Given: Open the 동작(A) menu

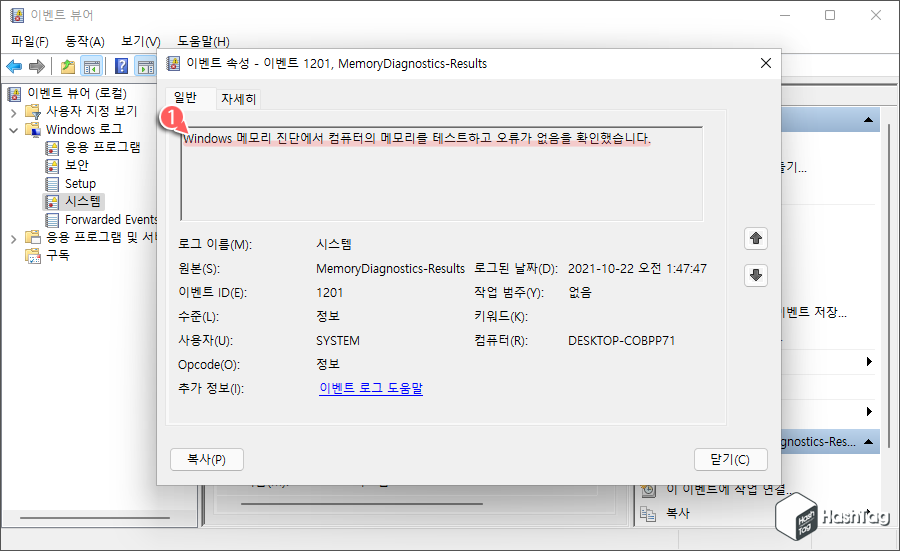Looking at the screenshot, I should [x=84, y=41].
